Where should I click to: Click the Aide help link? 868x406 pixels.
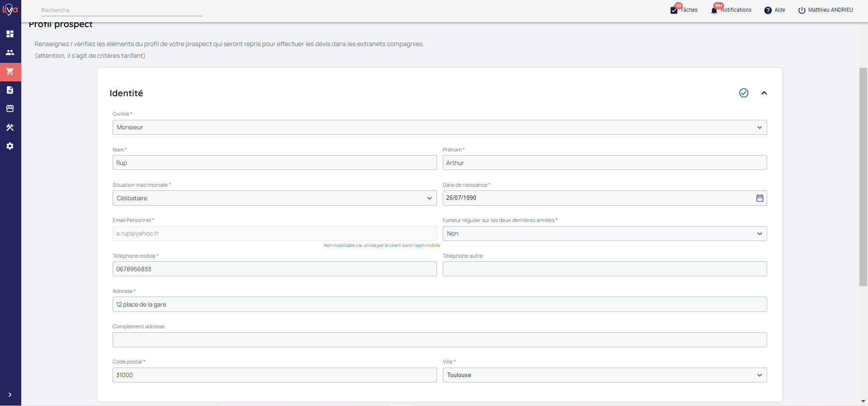pyautogui.click(x=774, y=10)
